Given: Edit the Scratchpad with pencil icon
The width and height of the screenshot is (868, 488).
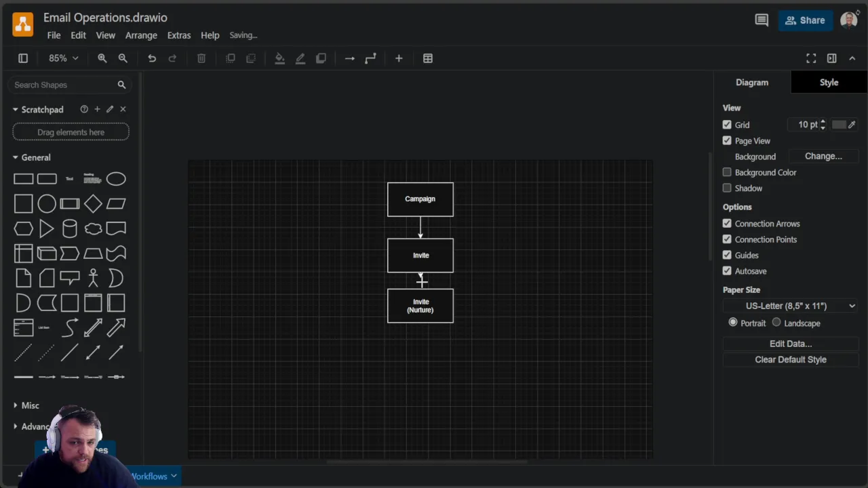Looking at the screenshot, I should click(110, 109).
